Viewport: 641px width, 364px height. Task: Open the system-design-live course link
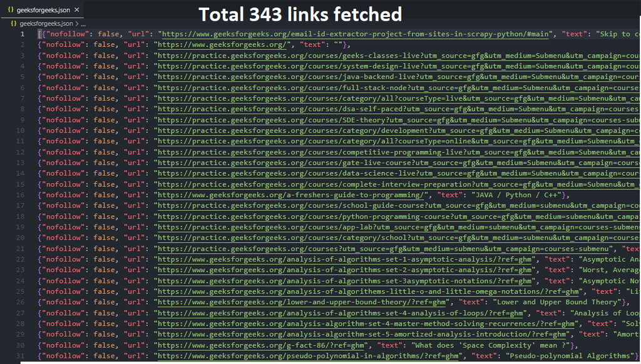click(399, 66)
